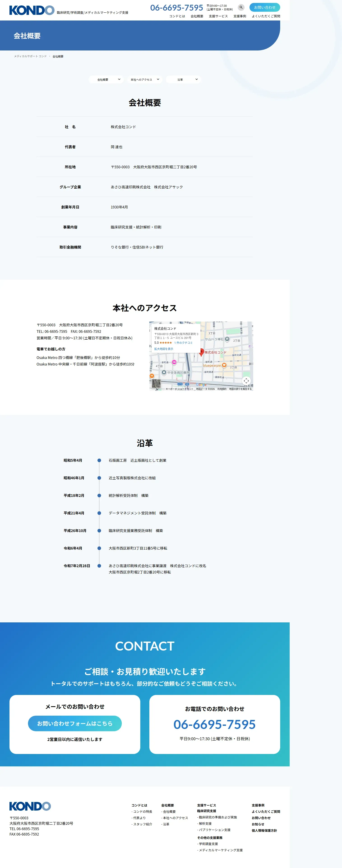Click the 令和7年2月28日 timeline entry
This screenshot has height=868, width=342.
(77, 566)
